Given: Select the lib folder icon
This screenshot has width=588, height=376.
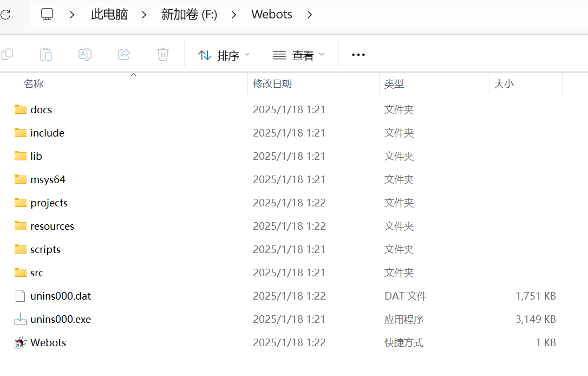Looking at the screenshot, I should 21,155.
